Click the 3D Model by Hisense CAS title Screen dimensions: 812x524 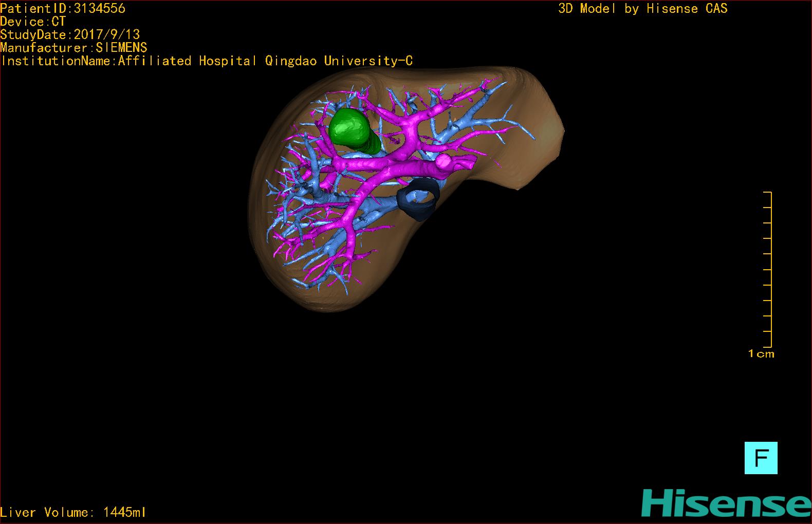coord(643,9)
